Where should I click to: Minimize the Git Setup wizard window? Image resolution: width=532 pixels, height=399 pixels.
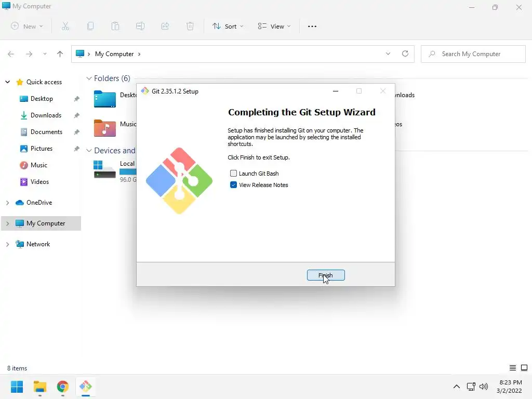(336, 91)
